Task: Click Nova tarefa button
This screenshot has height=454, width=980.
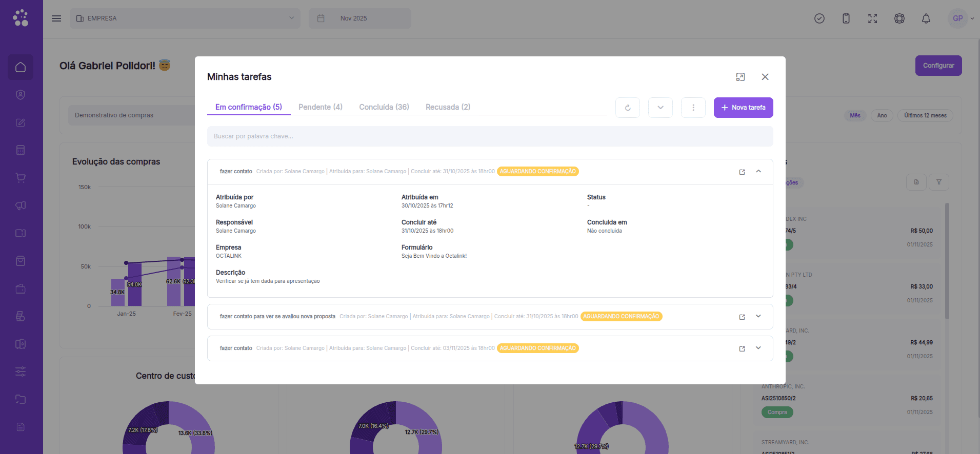Action: (x=744, y=108)
